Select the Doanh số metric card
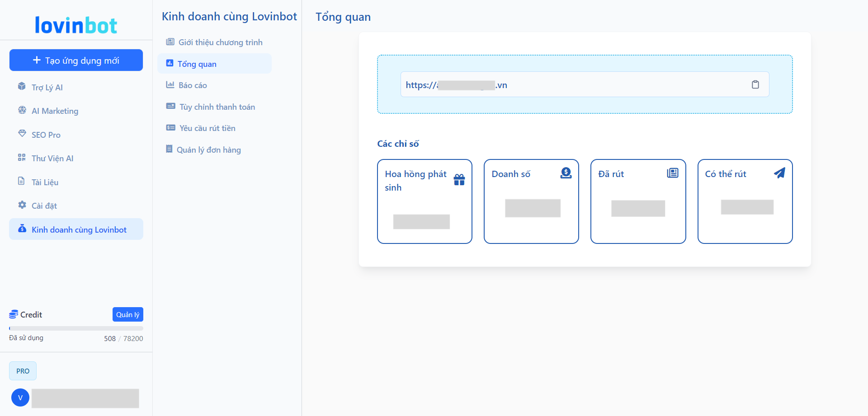Screen dimensions: 868x416 tap(531, 201)
